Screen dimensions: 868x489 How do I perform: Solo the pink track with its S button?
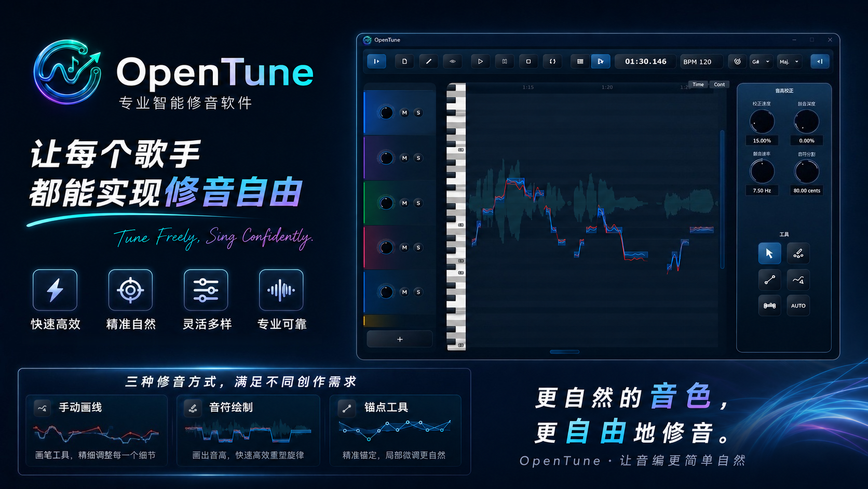click(418, 247)
